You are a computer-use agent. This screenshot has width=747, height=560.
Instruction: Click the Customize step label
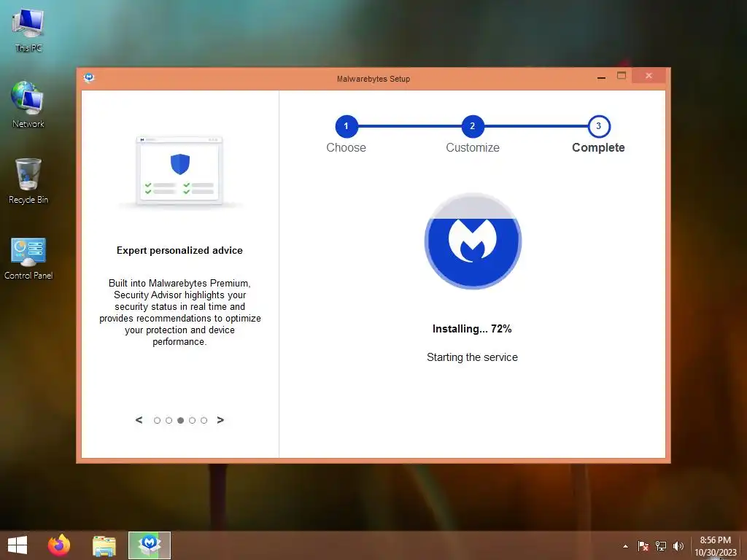[473, 147]
